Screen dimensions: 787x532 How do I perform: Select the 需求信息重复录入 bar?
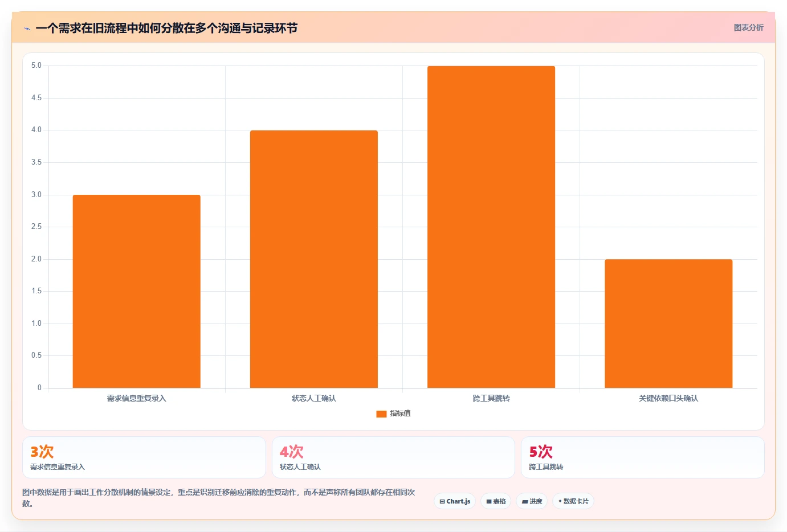136,291
